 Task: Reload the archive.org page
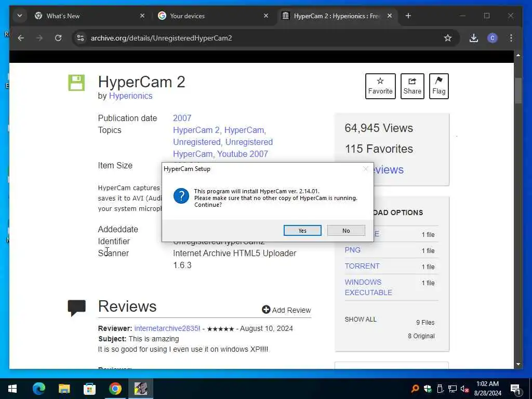[x=58, y=38]
